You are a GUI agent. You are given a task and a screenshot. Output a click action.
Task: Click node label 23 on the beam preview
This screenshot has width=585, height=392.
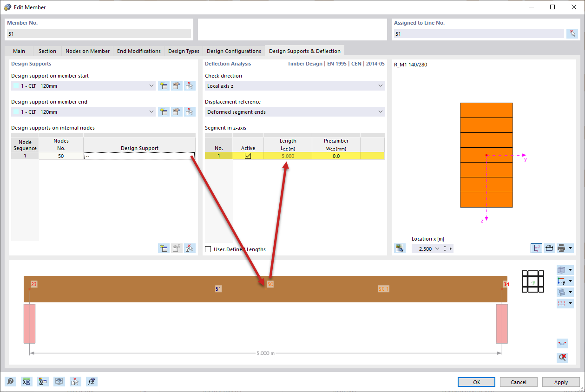coord(33,284)
